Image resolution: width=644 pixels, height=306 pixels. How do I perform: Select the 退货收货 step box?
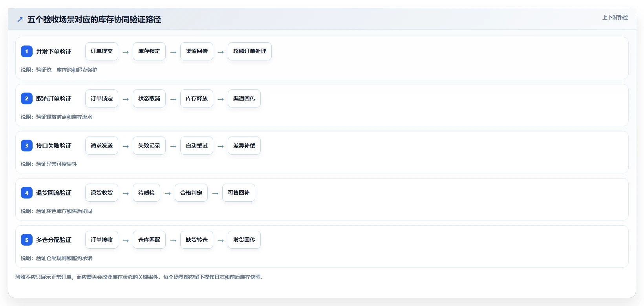tap(102, 193)
